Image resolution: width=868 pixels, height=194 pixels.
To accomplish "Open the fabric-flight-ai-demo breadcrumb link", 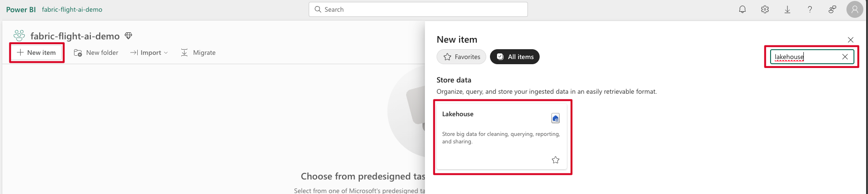I will pyautogui.click(x=72, y=9).
